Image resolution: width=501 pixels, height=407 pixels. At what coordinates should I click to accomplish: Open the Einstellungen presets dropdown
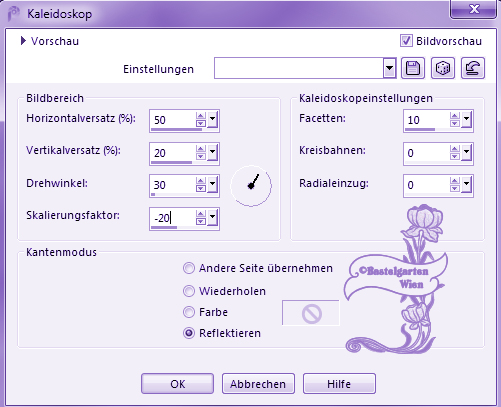pos(389,68)
